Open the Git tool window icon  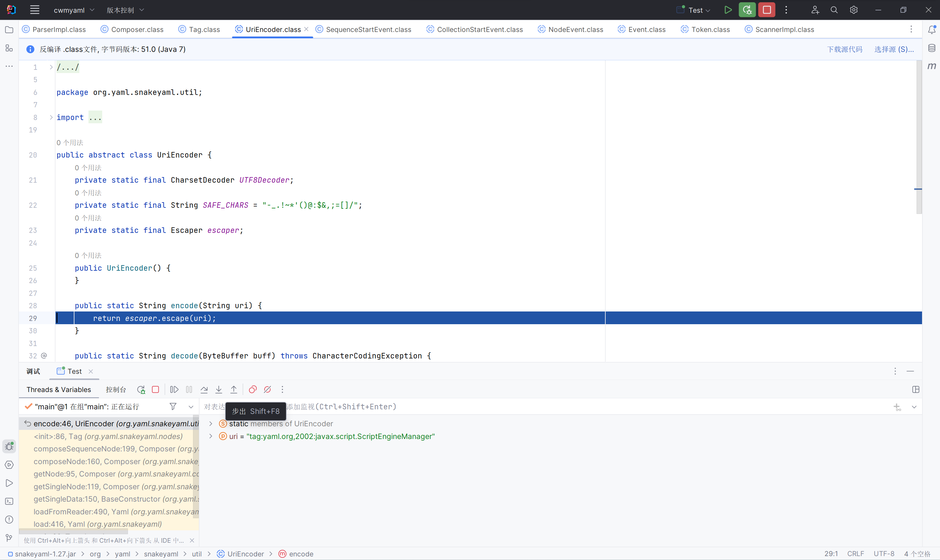[x=9, y=538]
